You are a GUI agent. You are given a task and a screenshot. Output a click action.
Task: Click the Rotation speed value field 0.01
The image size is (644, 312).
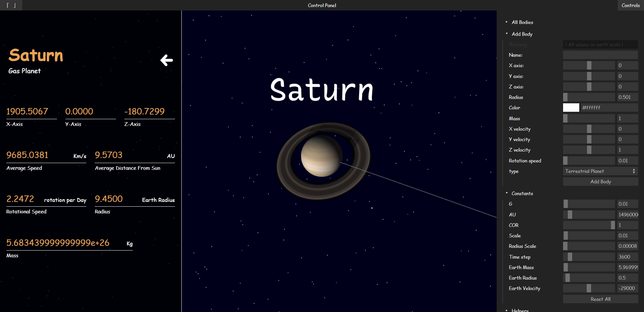click(x=627, y=161)
